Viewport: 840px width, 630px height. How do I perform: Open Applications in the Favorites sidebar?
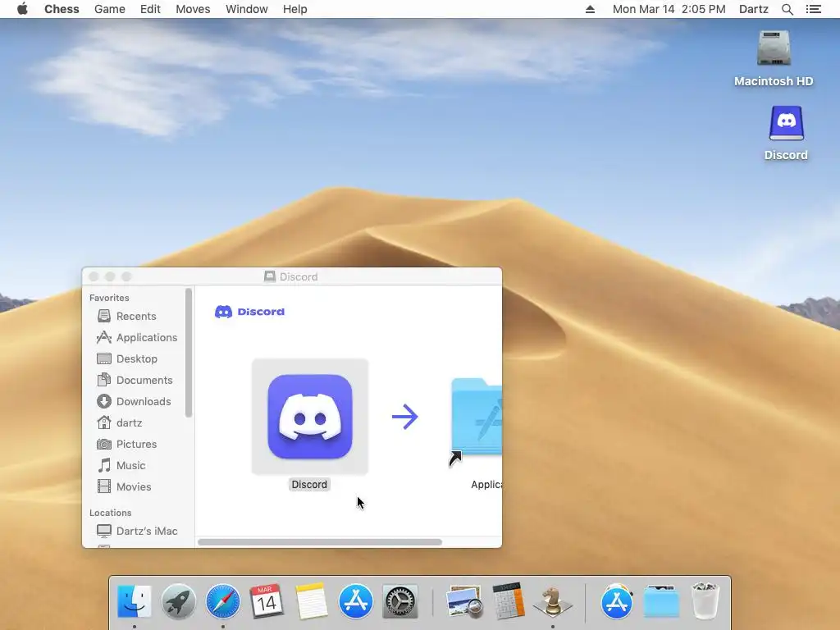[137, 337]
